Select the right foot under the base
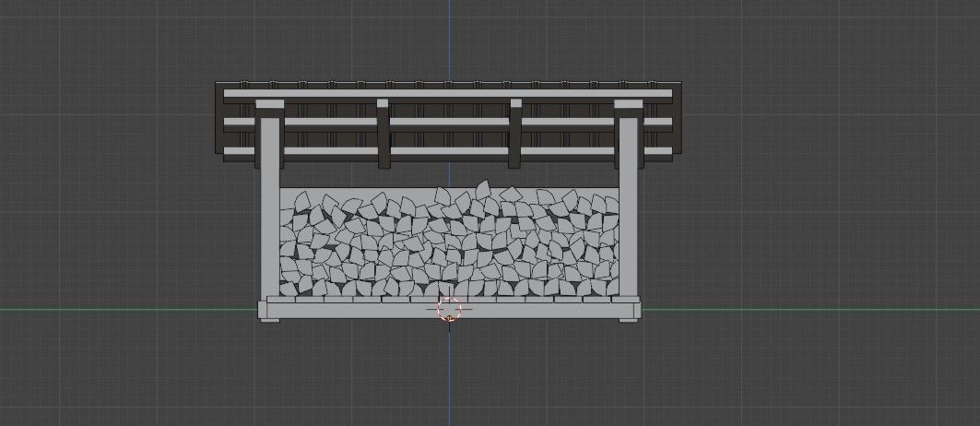980x426 pixels. (x=628, y=320)
